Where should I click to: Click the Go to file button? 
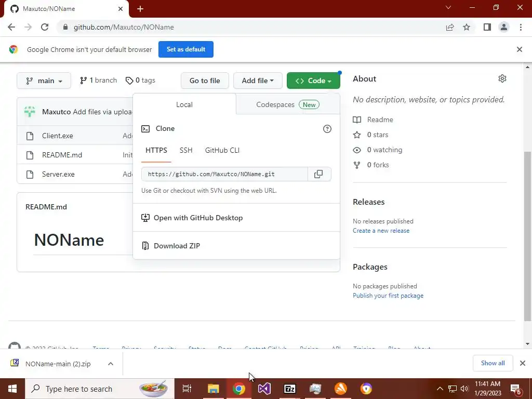205,81
